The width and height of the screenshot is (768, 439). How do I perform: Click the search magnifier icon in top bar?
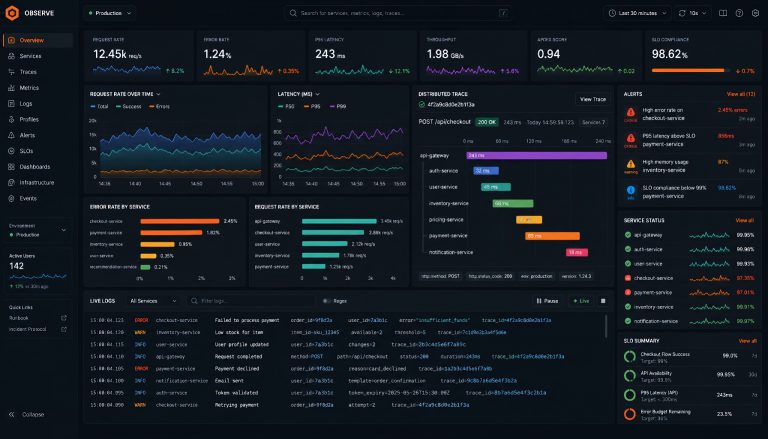[293, 13]
